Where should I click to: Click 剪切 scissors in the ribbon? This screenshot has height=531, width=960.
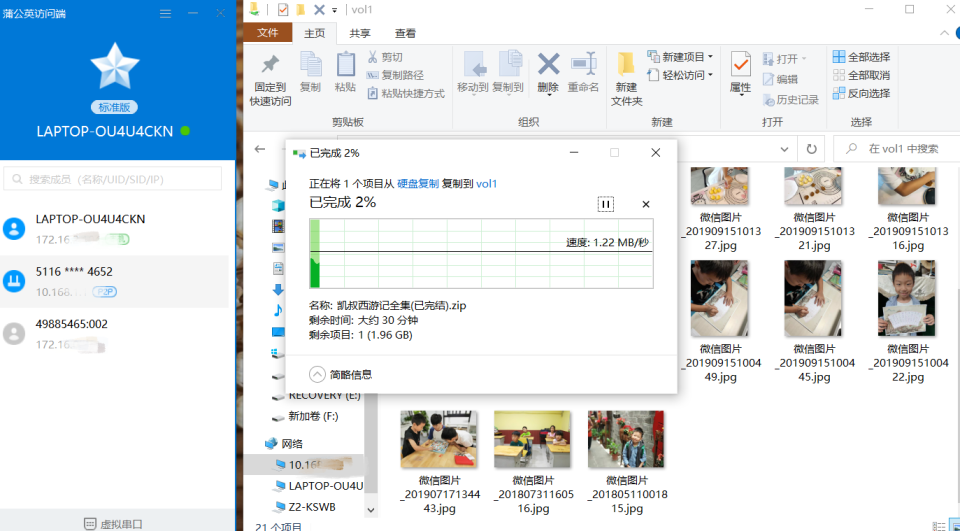point(385,57)
